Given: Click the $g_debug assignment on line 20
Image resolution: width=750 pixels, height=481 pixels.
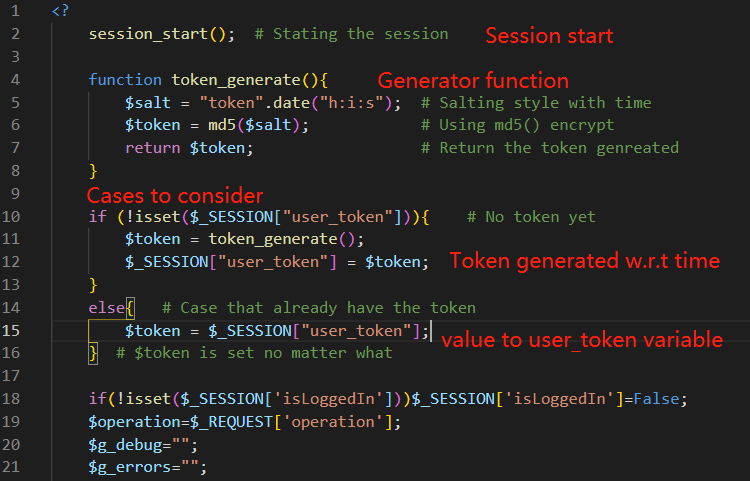Looking at the screenshot, I should [x=143, y=445].
